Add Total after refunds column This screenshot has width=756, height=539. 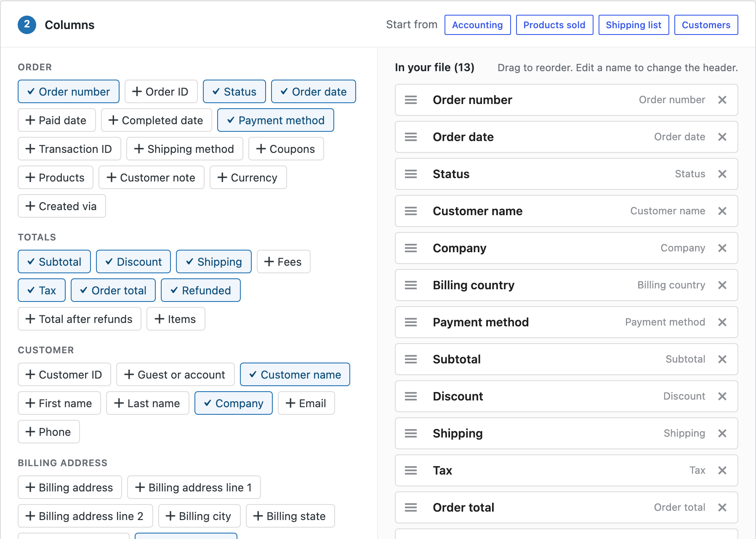coord(80,319)
